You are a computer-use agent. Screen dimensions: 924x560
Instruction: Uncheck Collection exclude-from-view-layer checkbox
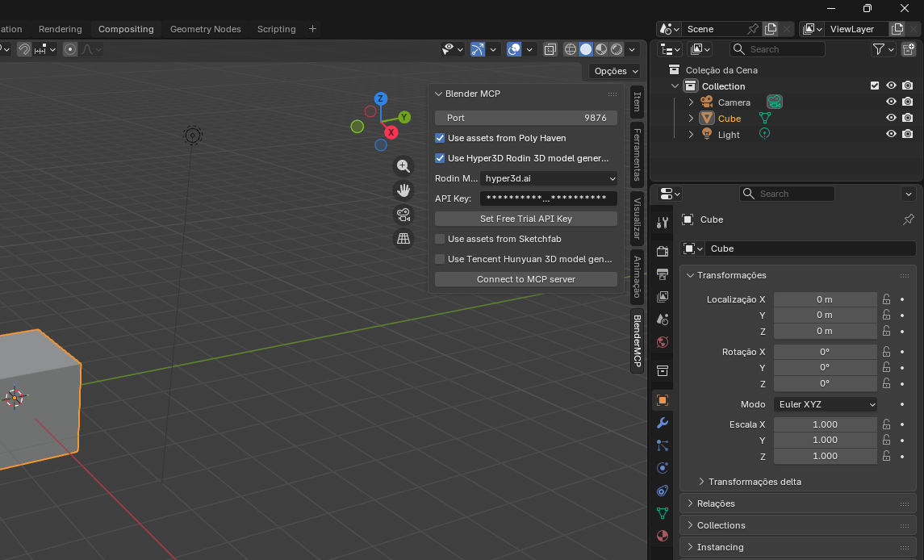(x=875, y=86)
